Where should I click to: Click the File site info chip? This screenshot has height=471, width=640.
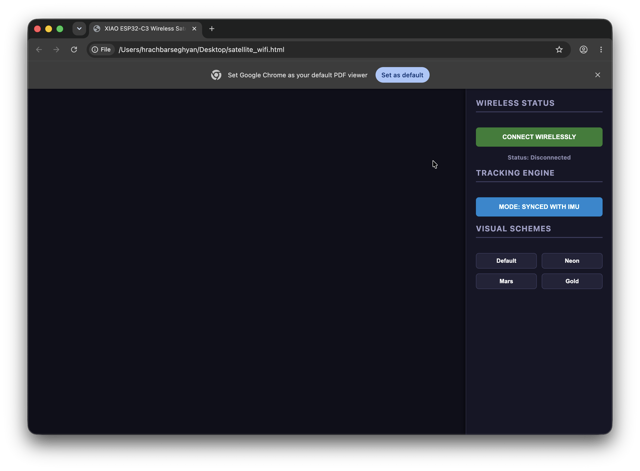[101, 49]
